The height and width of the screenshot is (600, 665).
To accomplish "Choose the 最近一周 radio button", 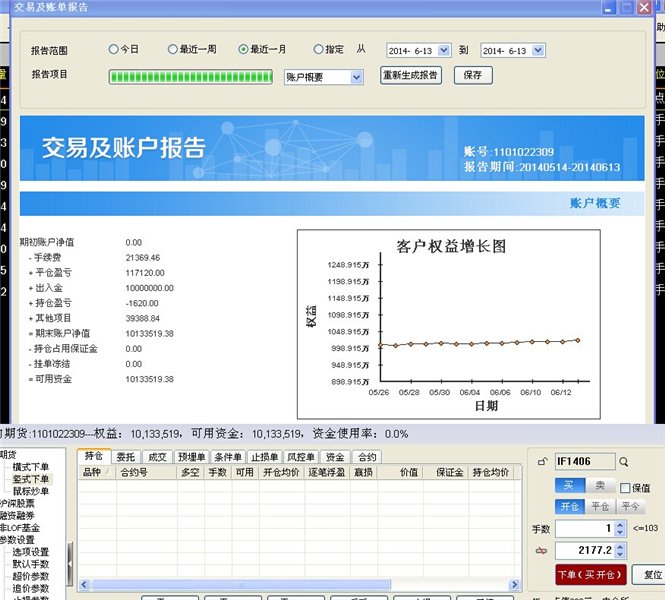I will 173,49.
